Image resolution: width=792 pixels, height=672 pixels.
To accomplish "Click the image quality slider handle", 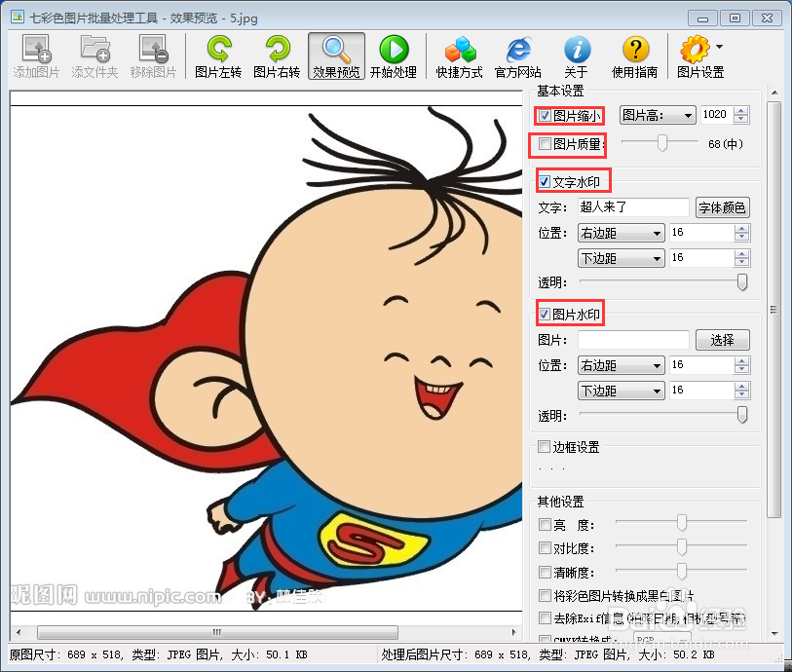I will pyautogui.click(x=662, y=143).
